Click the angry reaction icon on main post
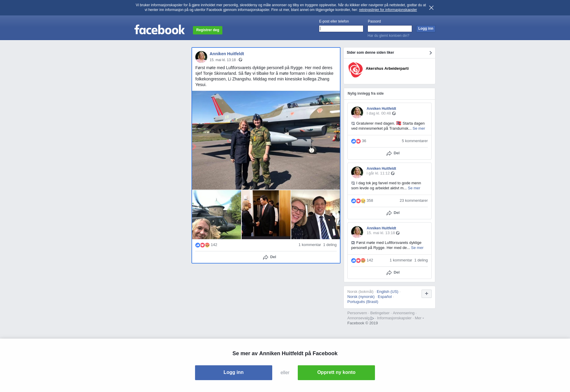Screen dimensions: 570x392 (x=207, y=245)
